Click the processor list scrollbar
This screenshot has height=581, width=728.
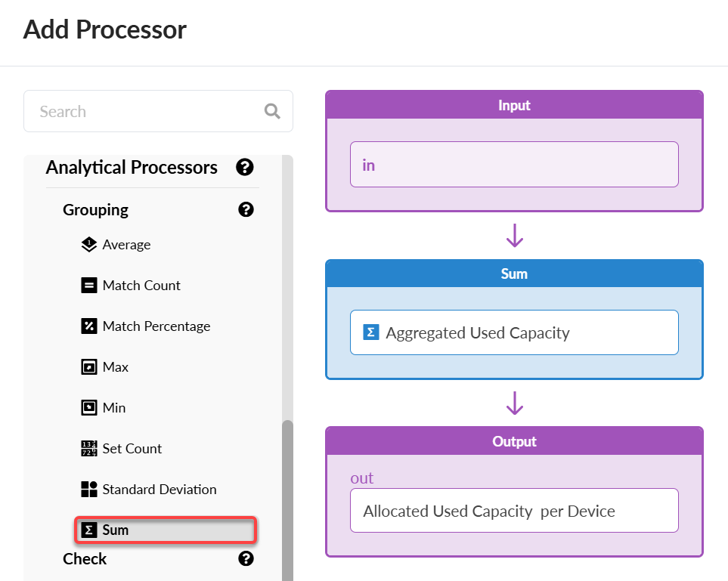(287, 499)
